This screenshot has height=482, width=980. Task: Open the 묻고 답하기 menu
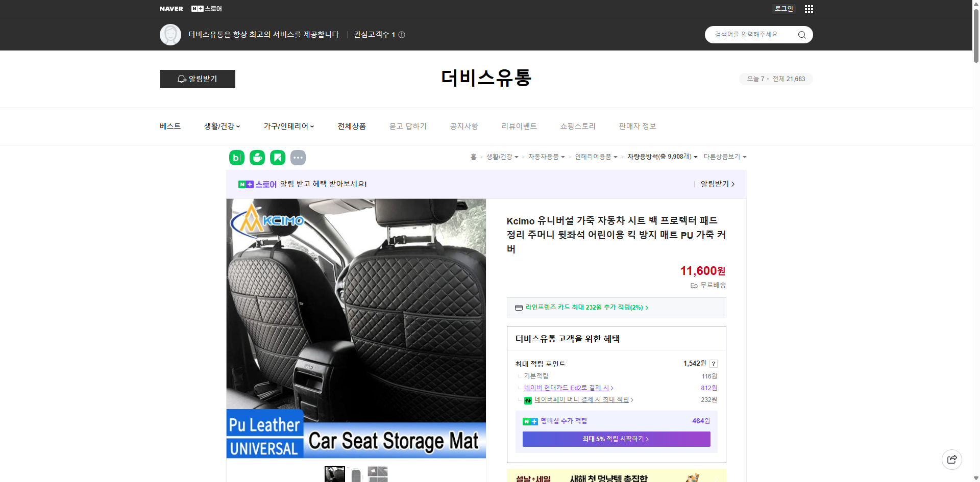(407, 126)
